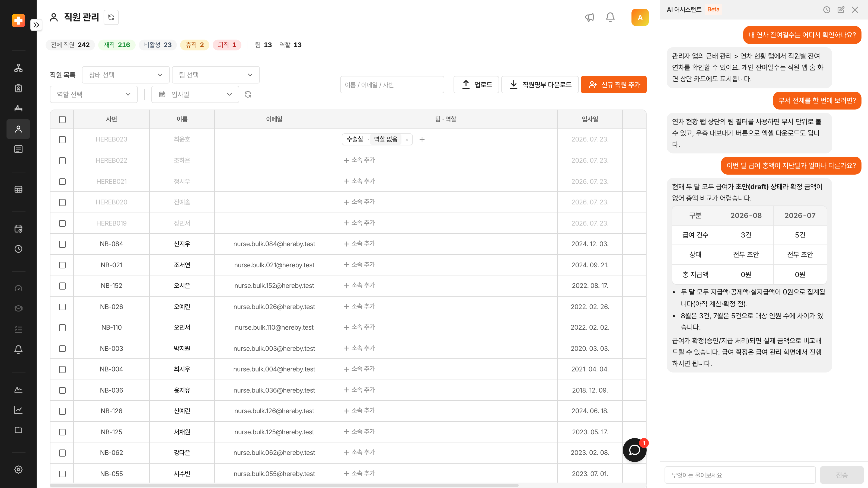The width and height of the screenshot is (868, 488).
Task: Open the notification bell in header
Action: coord(610,17)
